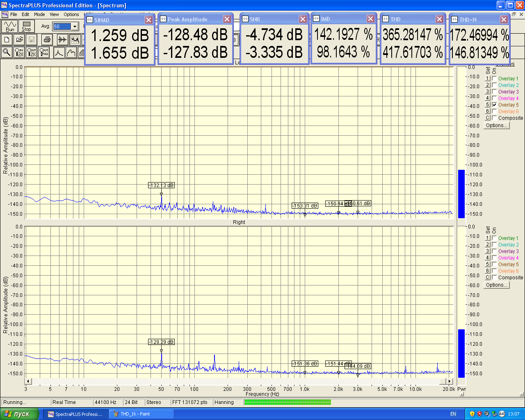Uncheck Overlay 5 in top plot
Screen dimensions: 525x420
pyautogui.click(x=494, y=105)
